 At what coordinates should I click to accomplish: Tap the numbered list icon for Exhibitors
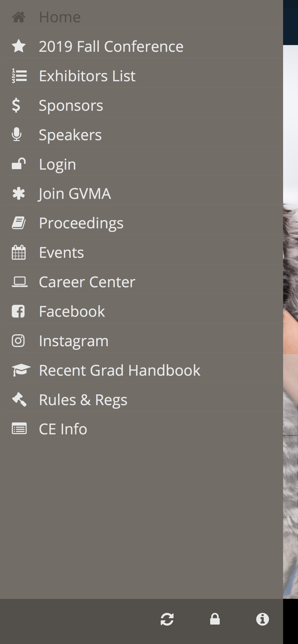pyautogui.click(x=19, y=76)
